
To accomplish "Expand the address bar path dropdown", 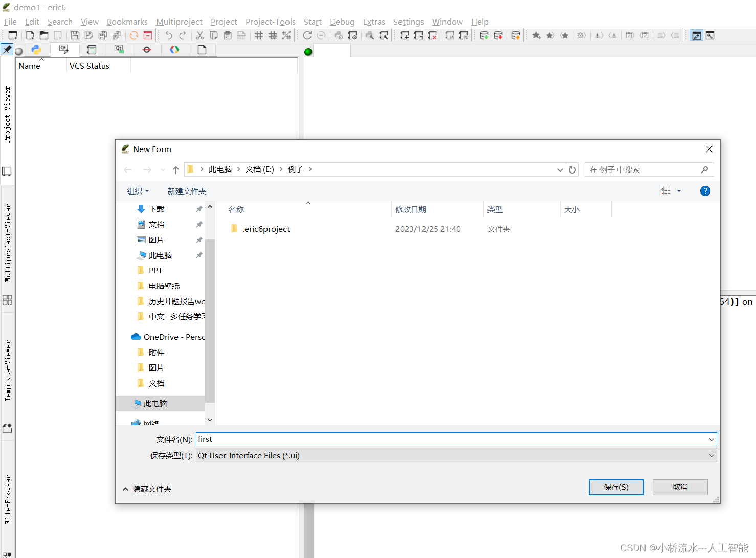I will coord(560,170).
